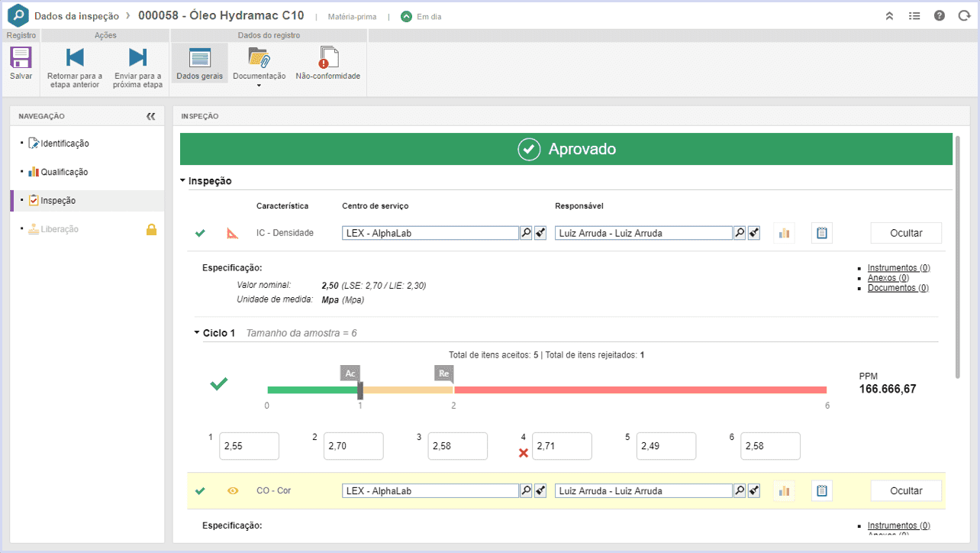This screenshot has width=980, height=553.
Task: Click search magnifier beside Densidade service center
Action: tap(526, 233)
